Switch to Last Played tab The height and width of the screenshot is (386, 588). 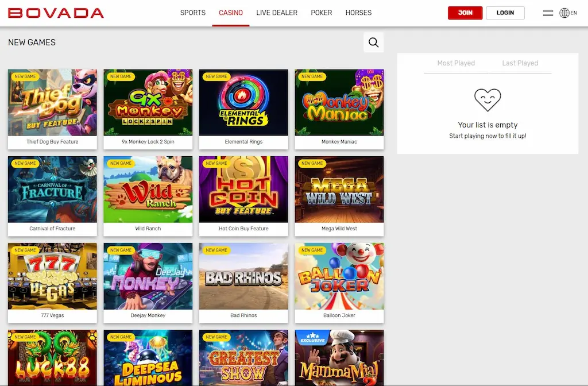[x=520, y=63]
